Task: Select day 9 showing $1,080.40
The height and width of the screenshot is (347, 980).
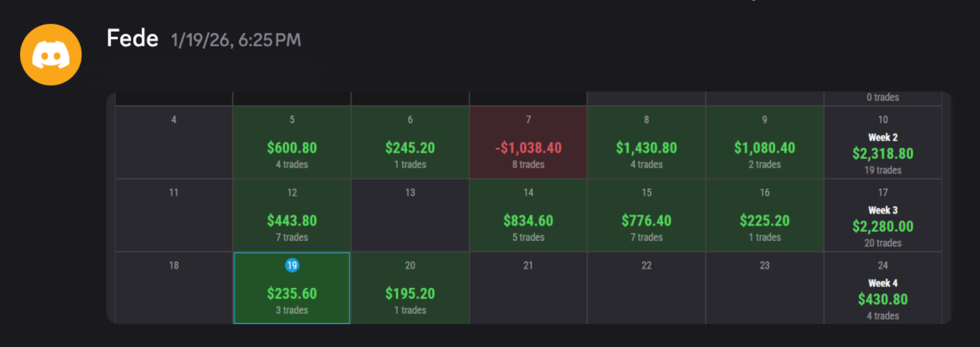Action: point(764,142)
